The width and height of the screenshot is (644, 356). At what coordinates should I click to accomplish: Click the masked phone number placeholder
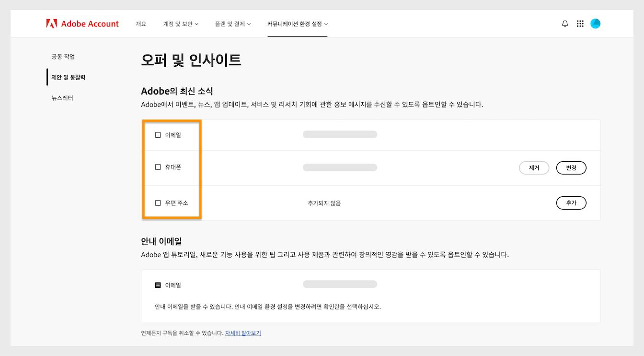tap(340, 167)
